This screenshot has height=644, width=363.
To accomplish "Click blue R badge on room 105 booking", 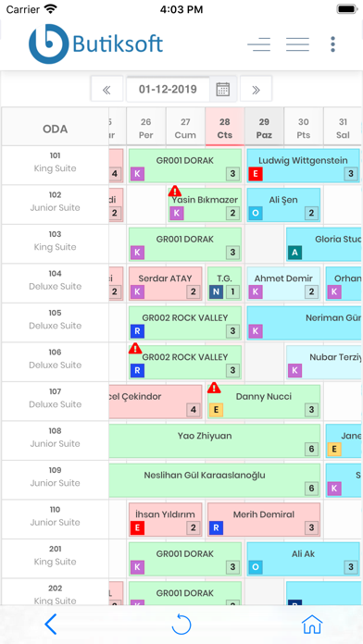I will 137,331.
